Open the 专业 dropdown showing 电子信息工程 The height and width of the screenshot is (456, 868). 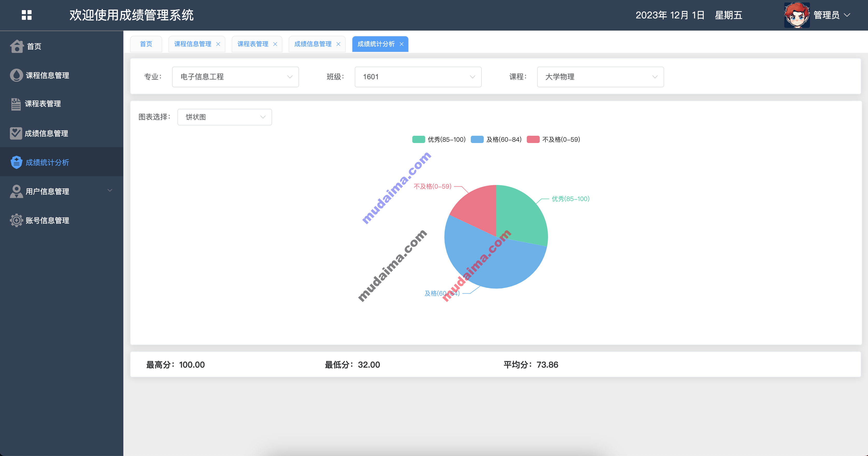235,77
